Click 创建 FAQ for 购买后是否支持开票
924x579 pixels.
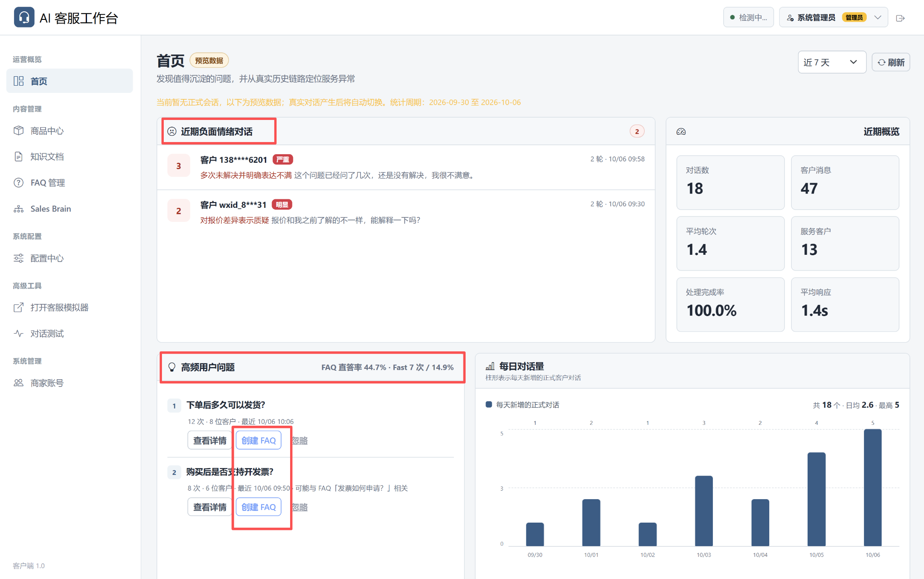coord(259,507)
